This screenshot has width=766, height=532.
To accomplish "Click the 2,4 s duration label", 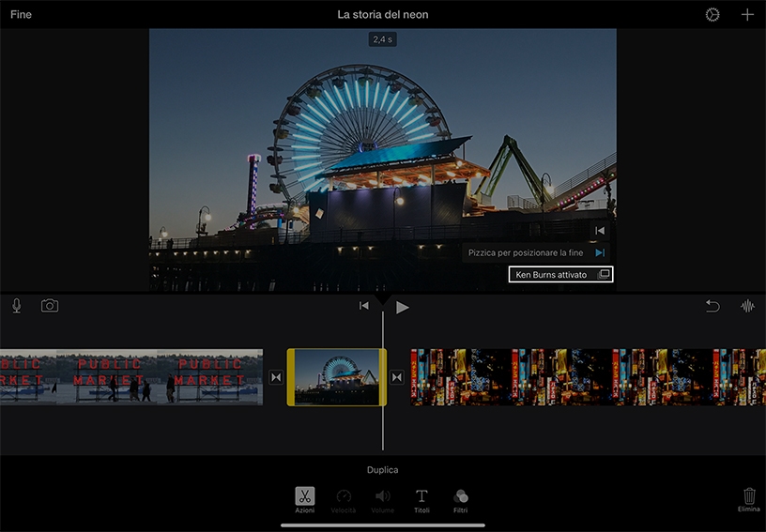I will [382, 39].
